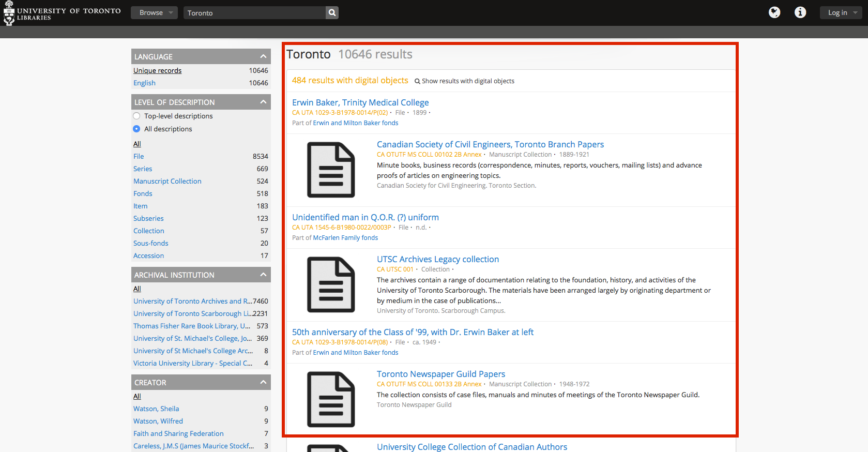Filter by University of St Michael's College Arc...
Viewport: 868px width, 452px height.
click(193, 351)
